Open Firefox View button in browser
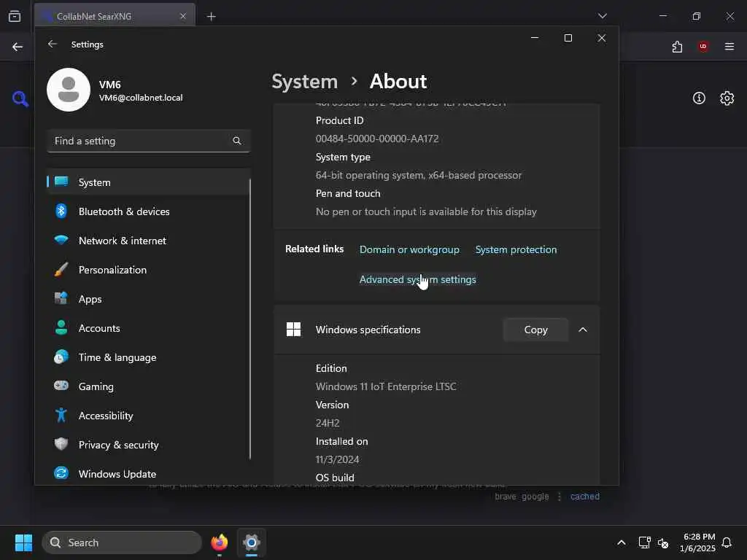 [x=15, y=16]
